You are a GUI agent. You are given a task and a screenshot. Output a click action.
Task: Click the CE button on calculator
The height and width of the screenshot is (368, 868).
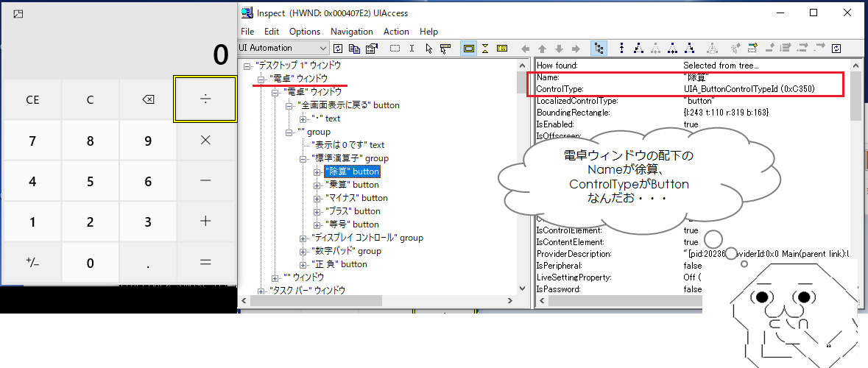(x=32, y=100)
